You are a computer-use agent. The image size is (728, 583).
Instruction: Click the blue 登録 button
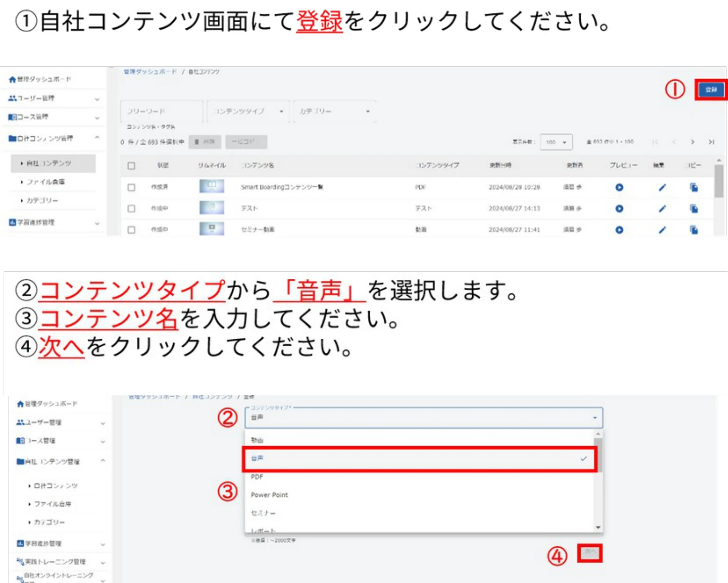pos(711,89)
